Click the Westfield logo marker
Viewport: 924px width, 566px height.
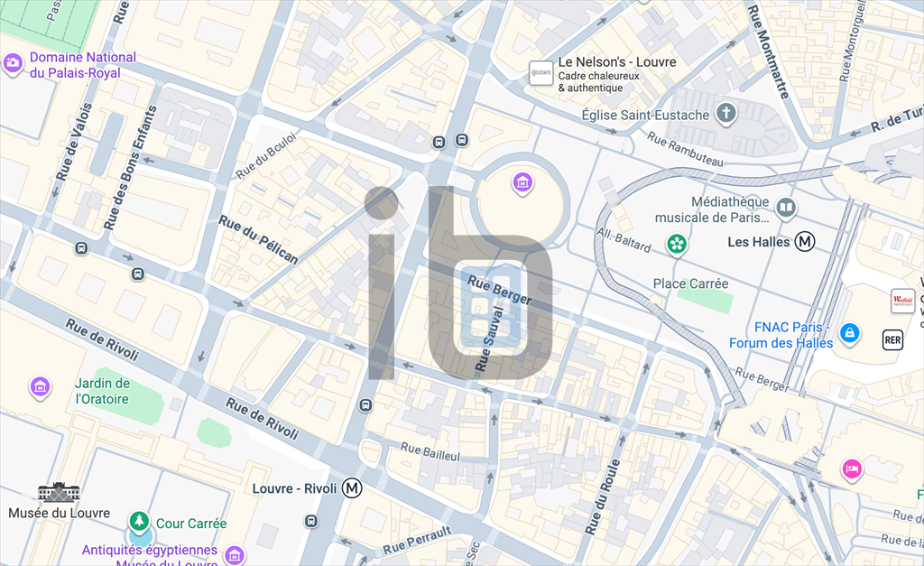coord(902,301)
